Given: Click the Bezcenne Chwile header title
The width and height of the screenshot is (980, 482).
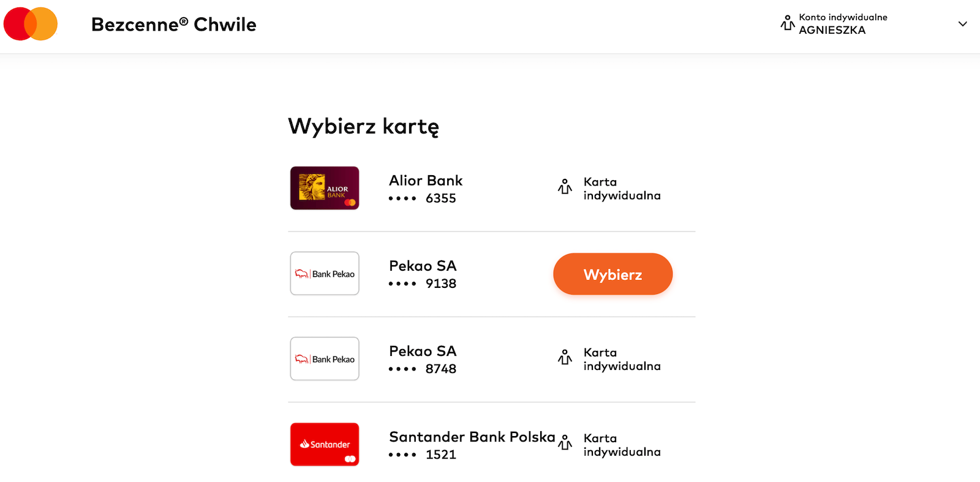Looking at the screenshot, I should point(174,24).
